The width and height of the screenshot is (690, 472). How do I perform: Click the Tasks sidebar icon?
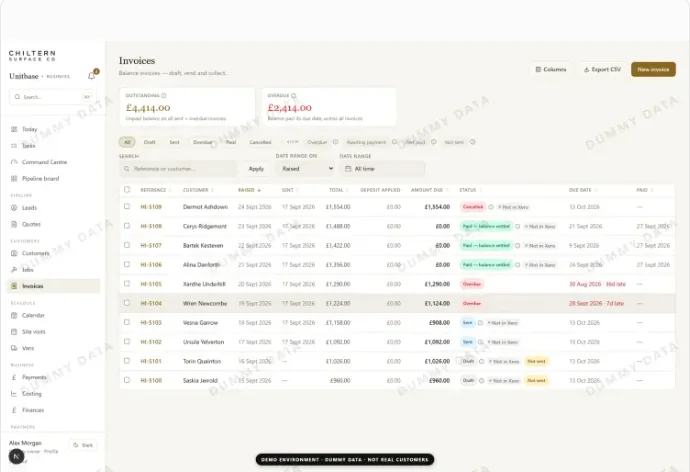[14, 146]
